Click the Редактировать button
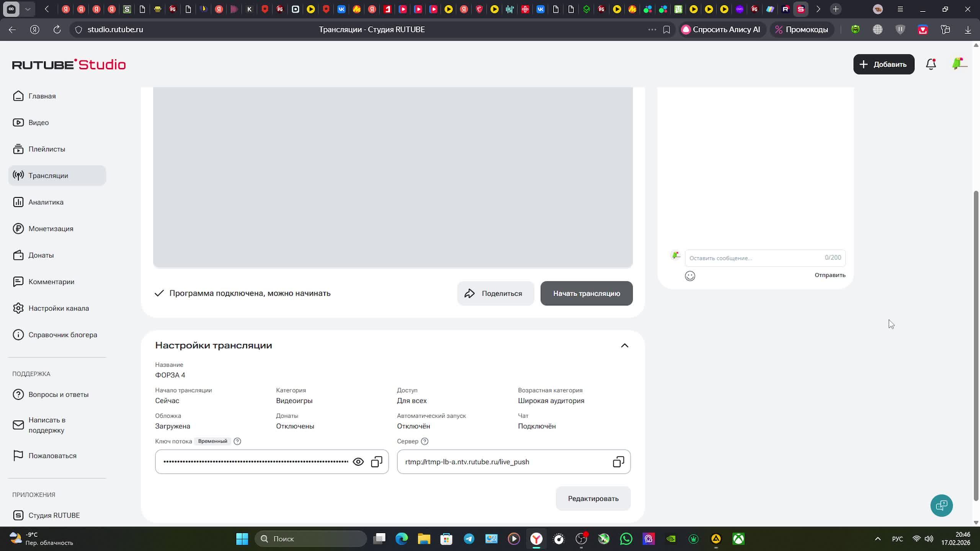 click(x=593, y=499)
